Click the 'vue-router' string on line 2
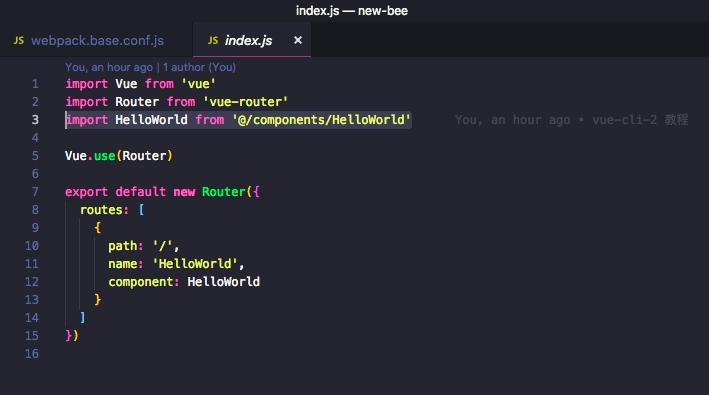 point(245,102)
